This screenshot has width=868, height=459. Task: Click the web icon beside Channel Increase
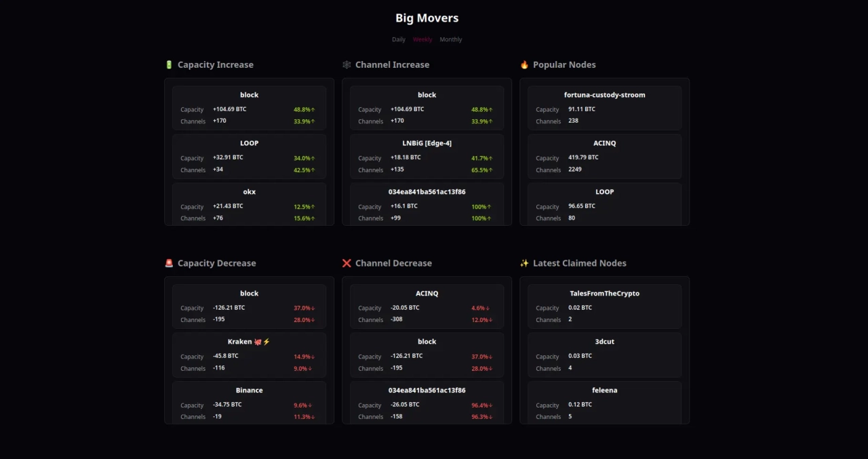(347, 65)
